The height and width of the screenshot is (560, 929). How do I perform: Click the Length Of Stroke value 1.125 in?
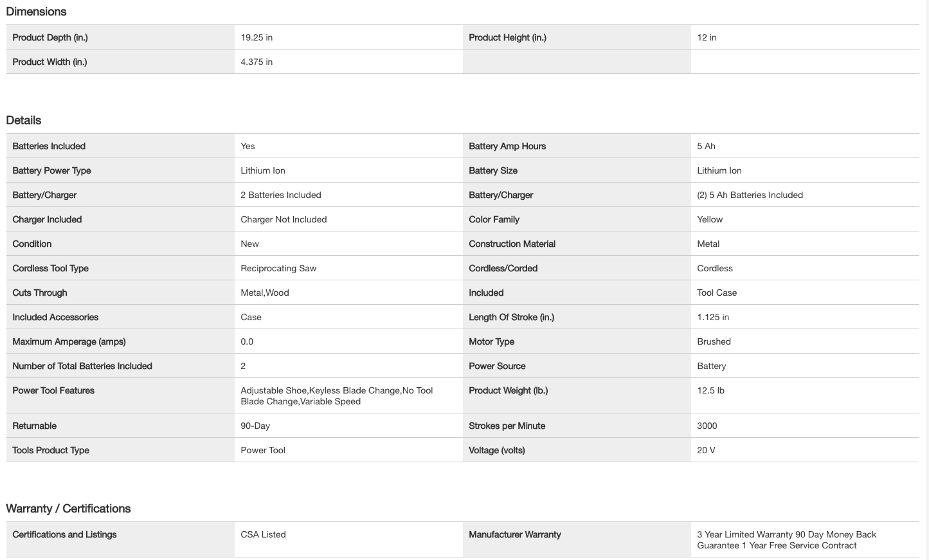click(x=713, y=317)
